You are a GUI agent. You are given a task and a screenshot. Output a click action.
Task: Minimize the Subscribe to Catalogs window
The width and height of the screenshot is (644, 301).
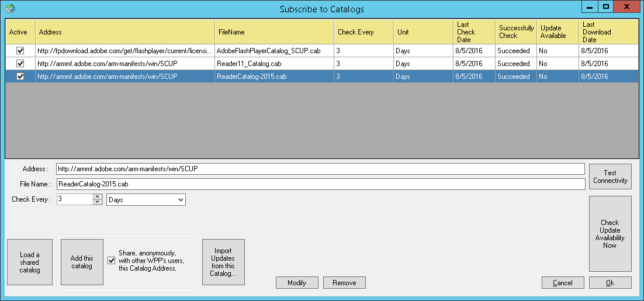coord(590,7)
